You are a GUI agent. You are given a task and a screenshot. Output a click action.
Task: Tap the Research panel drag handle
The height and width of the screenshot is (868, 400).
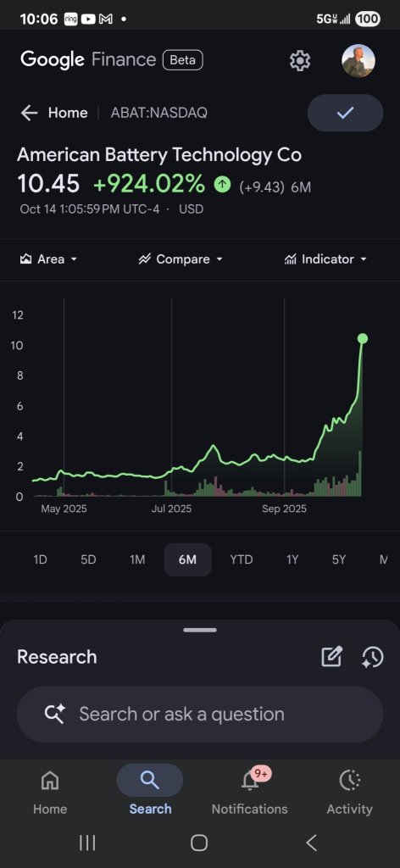coord(200,630)
